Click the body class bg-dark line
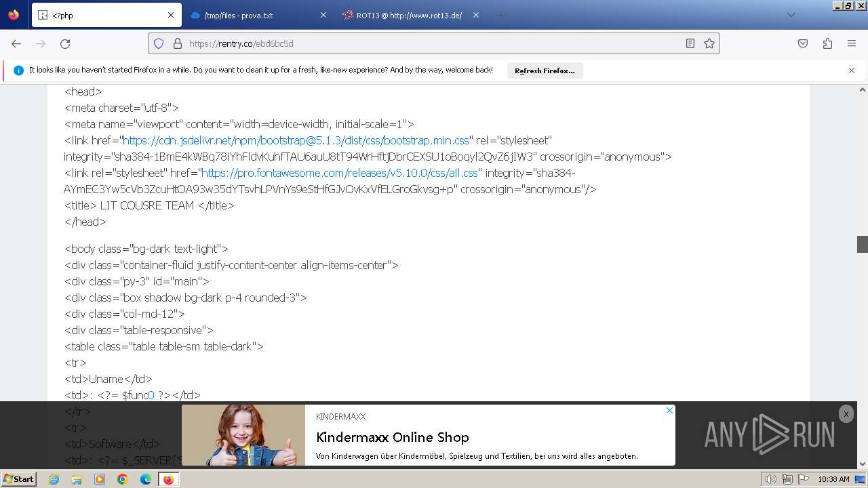 pyautogui.click(x=146, y=249)
